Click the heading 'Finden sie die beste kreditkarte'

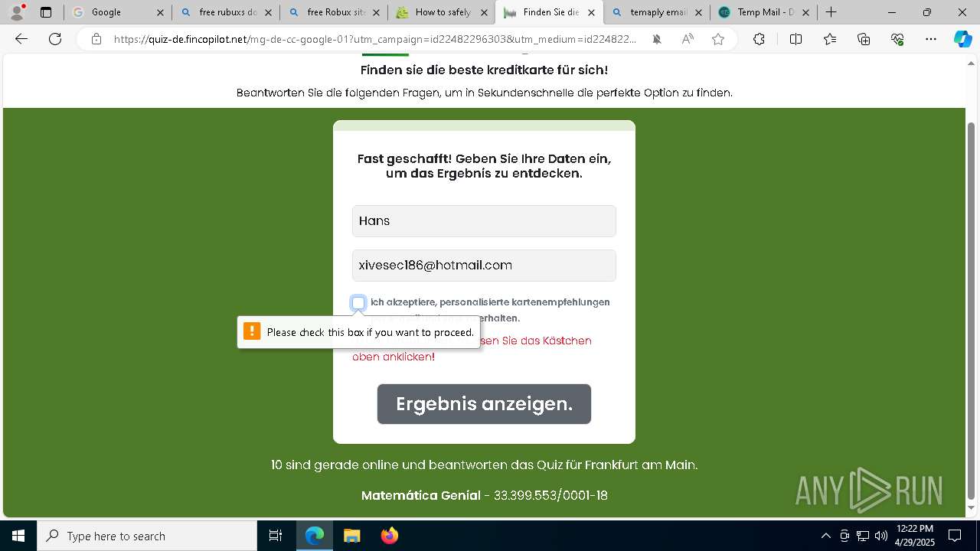click(484, 70)
